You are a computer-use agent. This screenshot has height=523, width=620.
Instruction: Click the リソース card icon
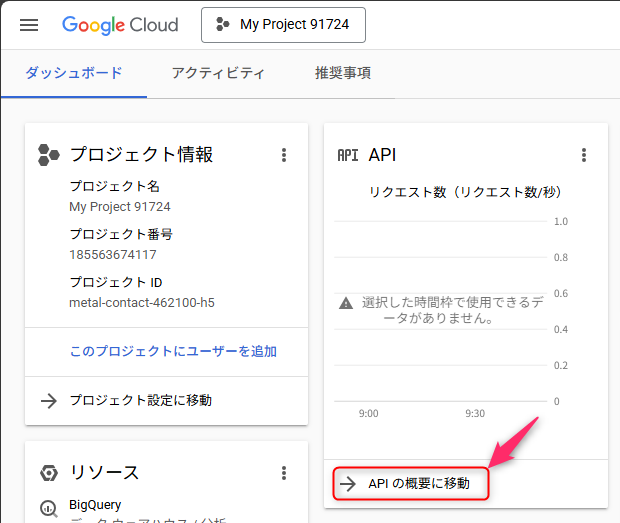click(49, 473)
